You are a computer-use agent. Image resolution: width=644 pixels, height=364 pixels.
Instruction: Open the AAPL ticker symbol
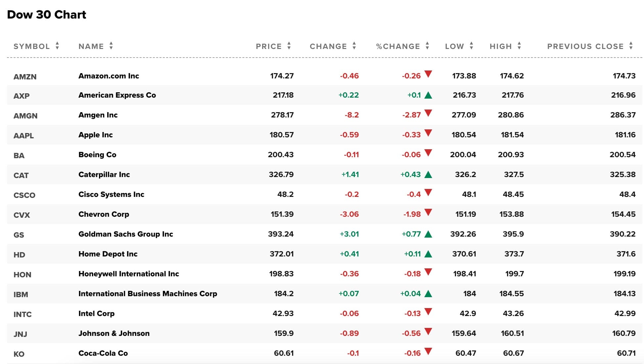(x=23, y=135)
